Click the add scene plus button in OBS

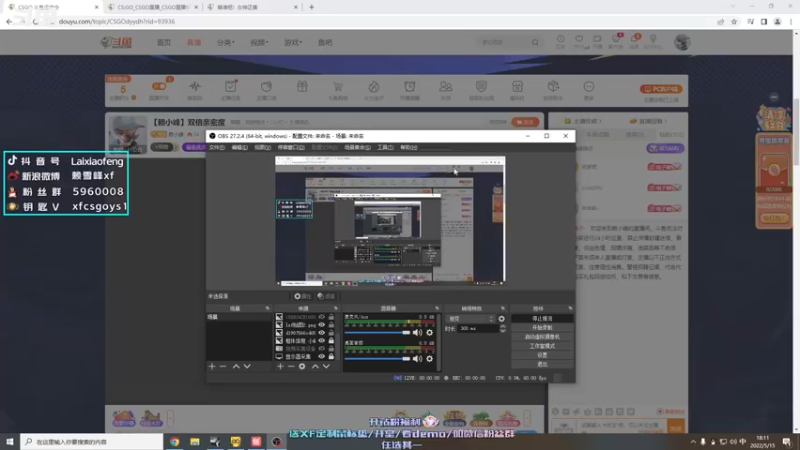point(212,366)
